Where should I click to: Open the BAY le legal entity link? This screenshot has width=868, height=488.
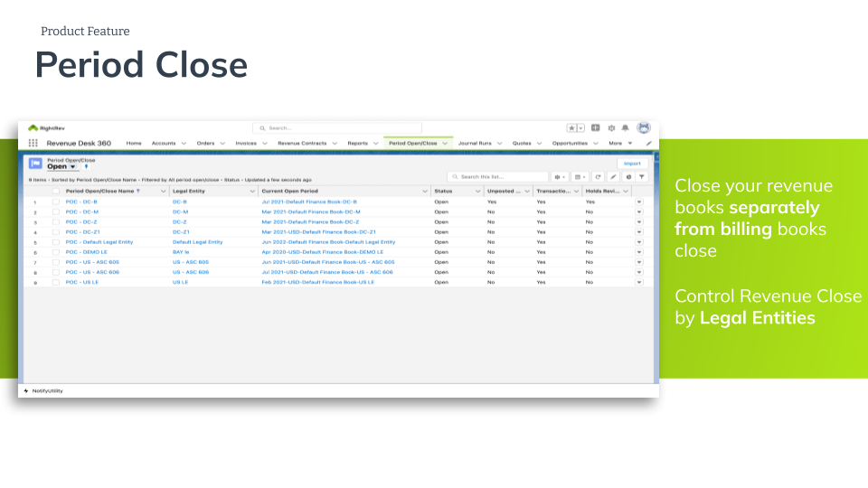point(181,252)
